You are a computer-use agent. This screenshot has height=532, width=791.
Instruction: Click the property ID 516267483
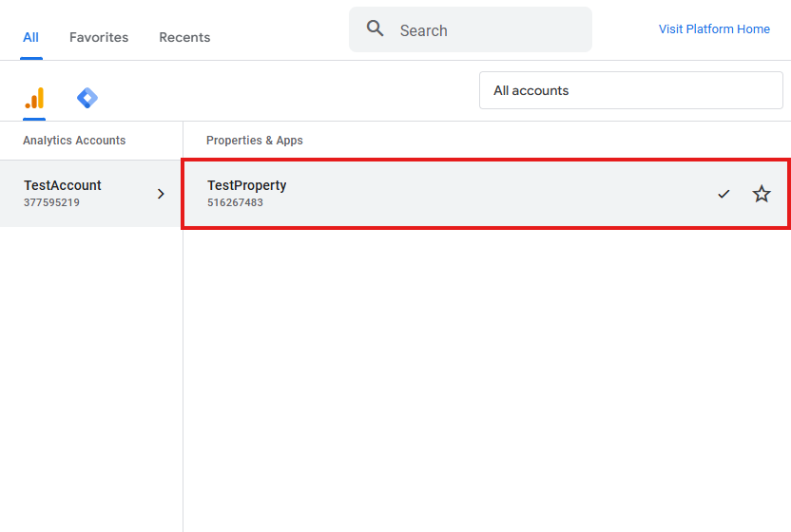(235, 202)
